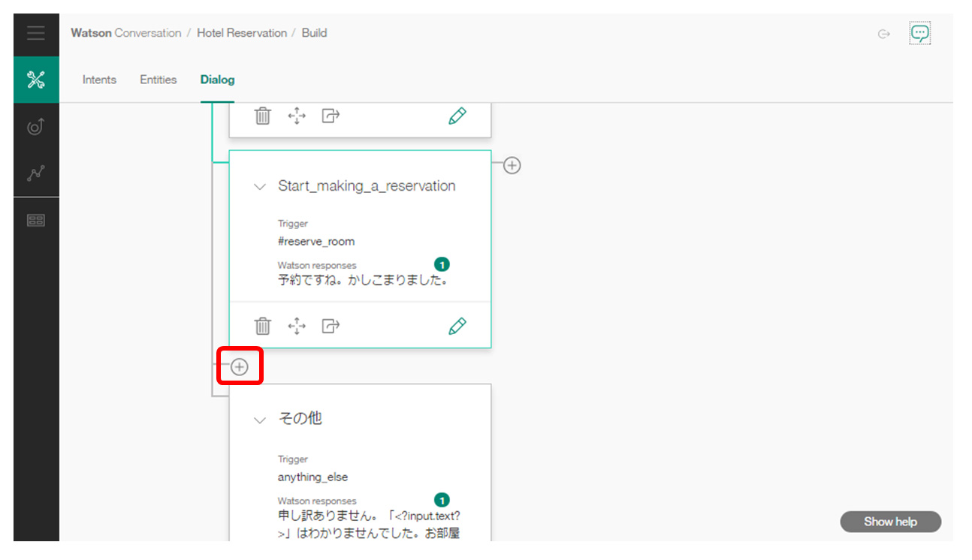This screenshot has width=972, height=560.
Task: Collapse the その他 node chevron
Action: 260,420
